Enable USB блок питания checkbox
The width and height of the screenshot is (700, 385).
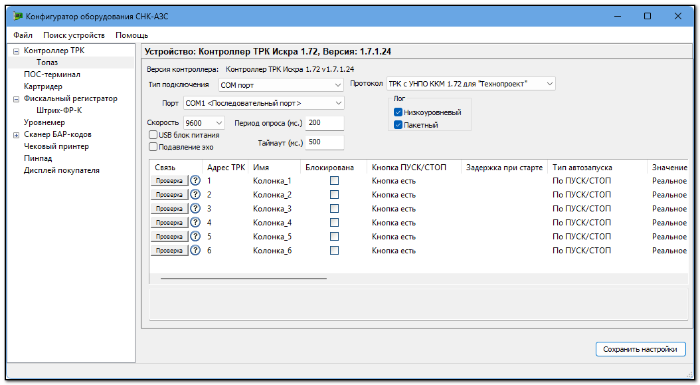pyautogui.click(x=153, y=134)
